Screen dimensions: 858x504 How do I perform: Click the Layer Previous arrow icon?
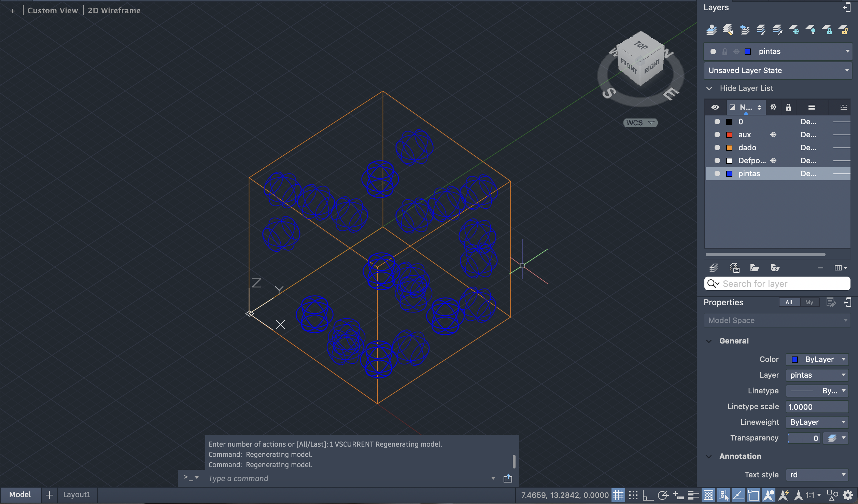745,30
